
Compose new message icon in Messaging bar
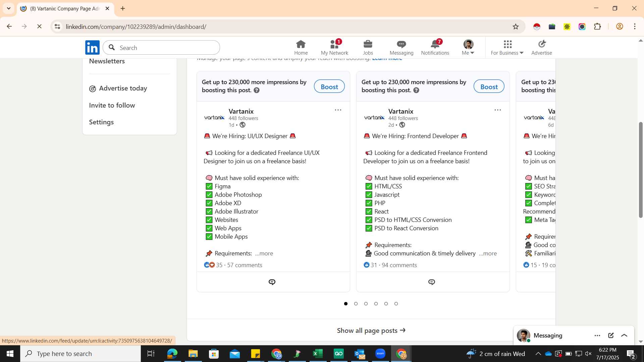pos(611,336)
